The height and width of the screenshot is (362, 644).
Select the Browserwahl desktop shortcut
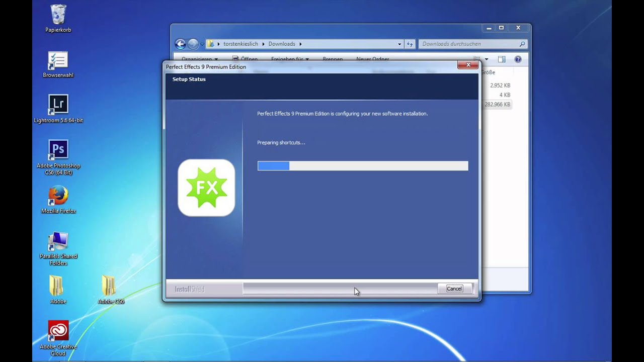[x=58, y=64]
